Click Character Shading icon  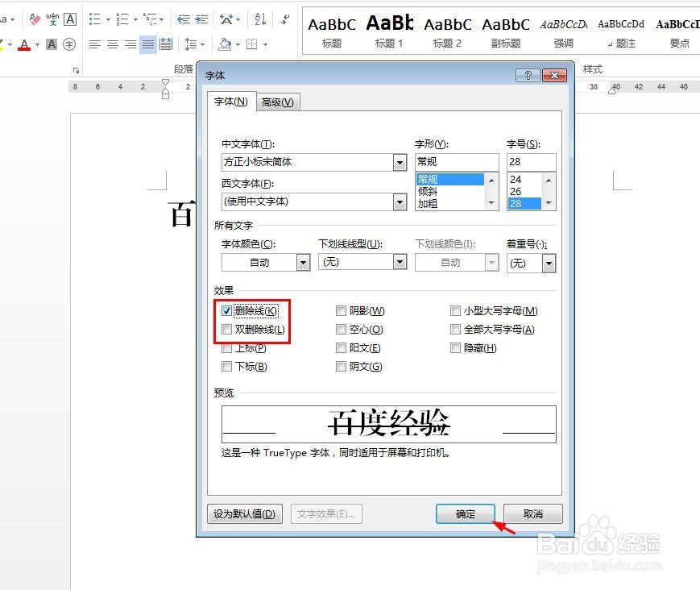(x=52, y=44)
